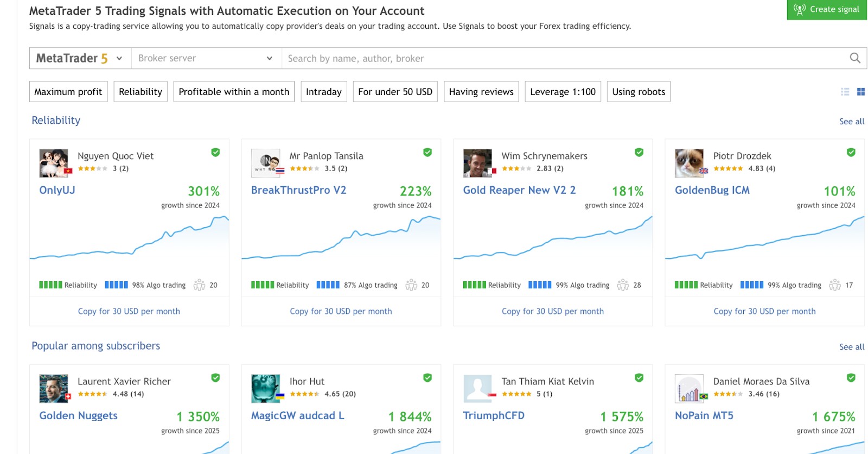Click the search magnifier icon
Screen dimensions: 868x454
click(855, 58)
